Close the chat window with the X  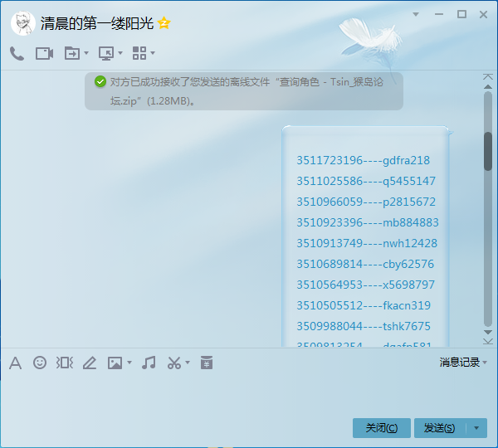tap(483, 14)
